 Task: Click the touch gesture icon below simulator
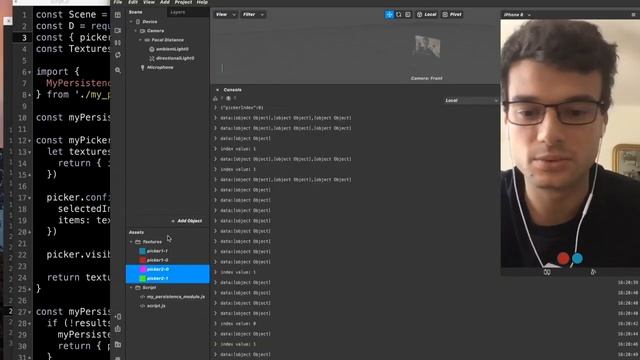tap(593, 272)
